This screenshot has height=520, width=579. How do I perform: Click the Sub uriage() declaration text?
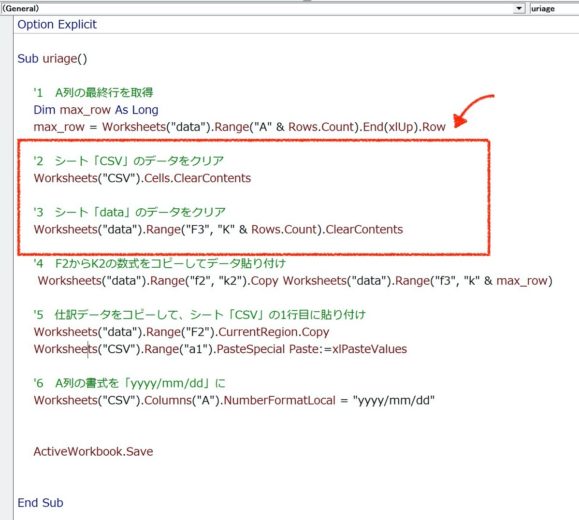(x=52, y=58)
